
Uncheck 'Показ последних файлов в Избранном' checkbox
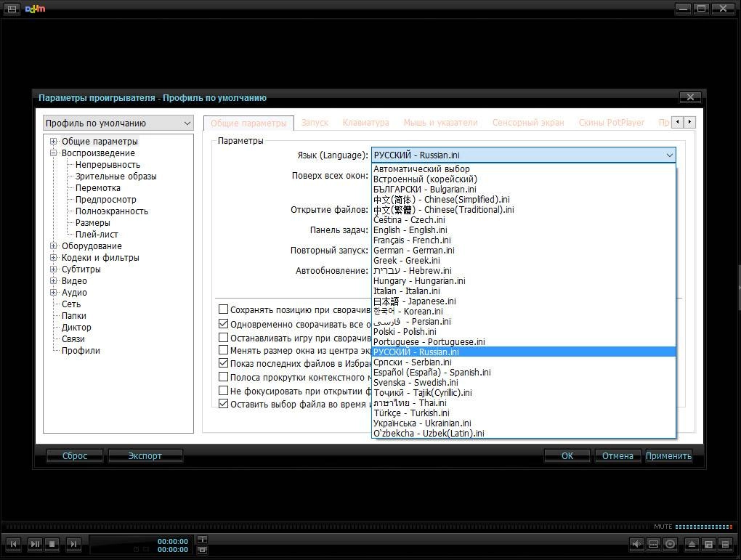click(224, 363)
